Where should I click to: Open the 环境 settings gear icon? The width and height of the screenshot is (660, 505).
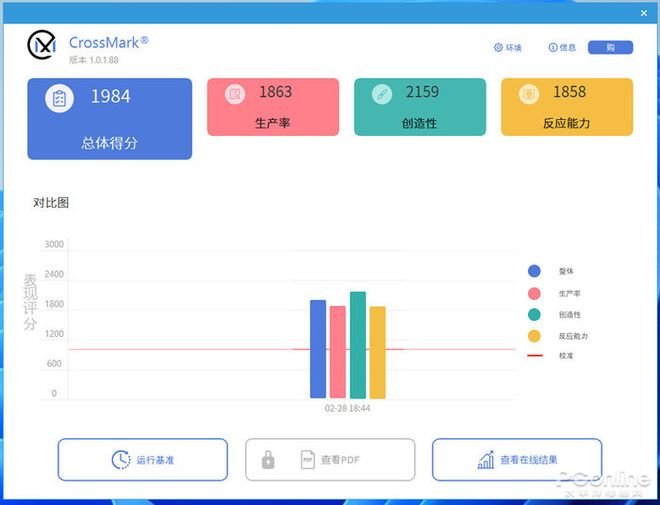(498, 48)
